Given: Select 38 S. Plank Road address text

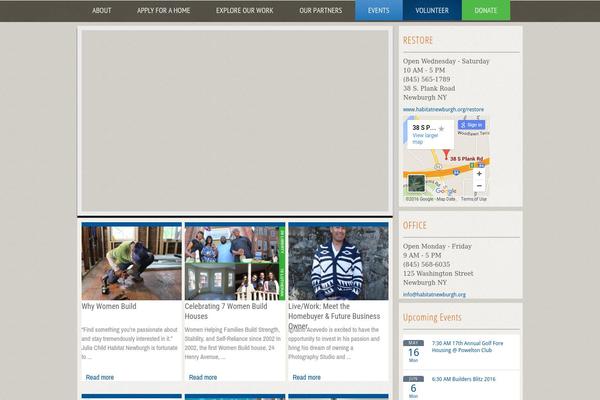Looking at the screenshot, I should pos(429,88).
